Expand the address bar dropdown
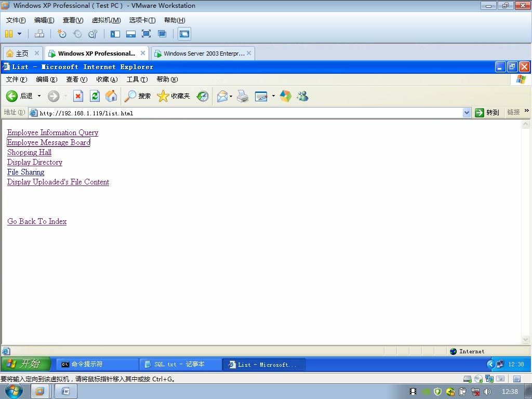Image resolution: width=532 pixels, height=399 pixels. coord(467,113)
